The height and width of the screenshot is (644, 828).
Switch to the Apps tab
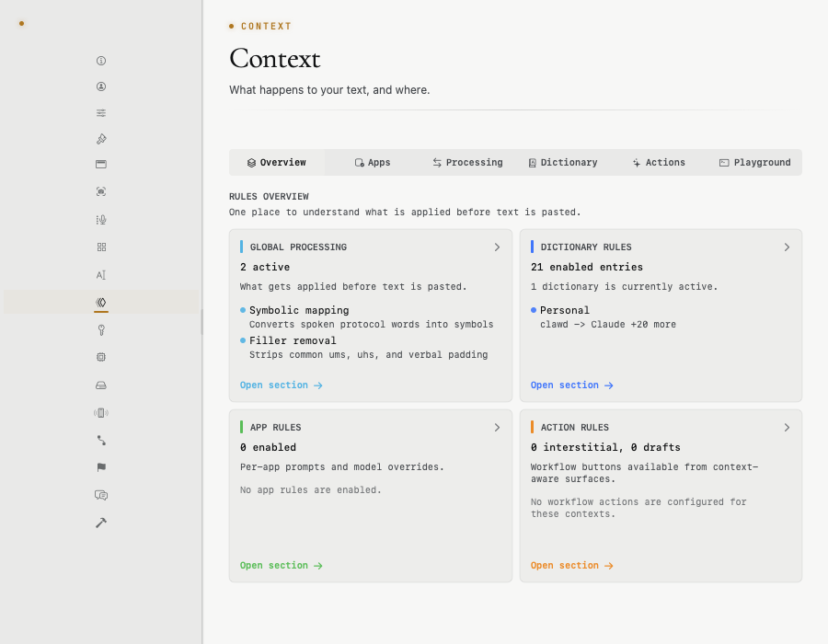(373, 163)
